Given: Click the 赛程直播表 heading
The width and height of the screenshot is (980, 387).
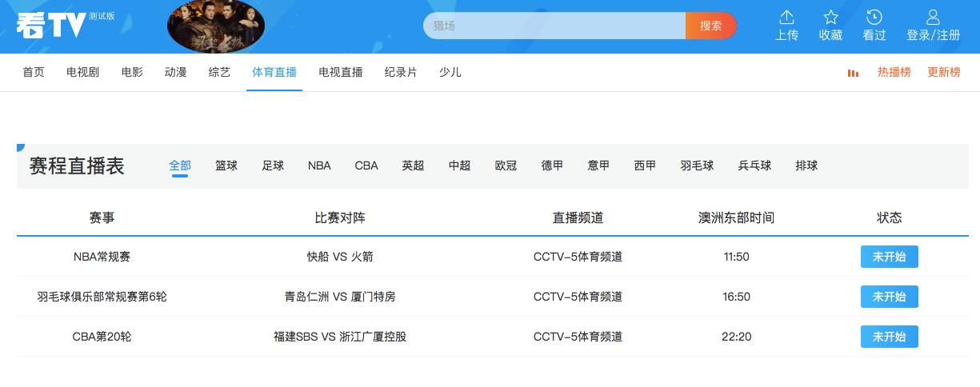Looking at the screenshot, I should 77,166.
